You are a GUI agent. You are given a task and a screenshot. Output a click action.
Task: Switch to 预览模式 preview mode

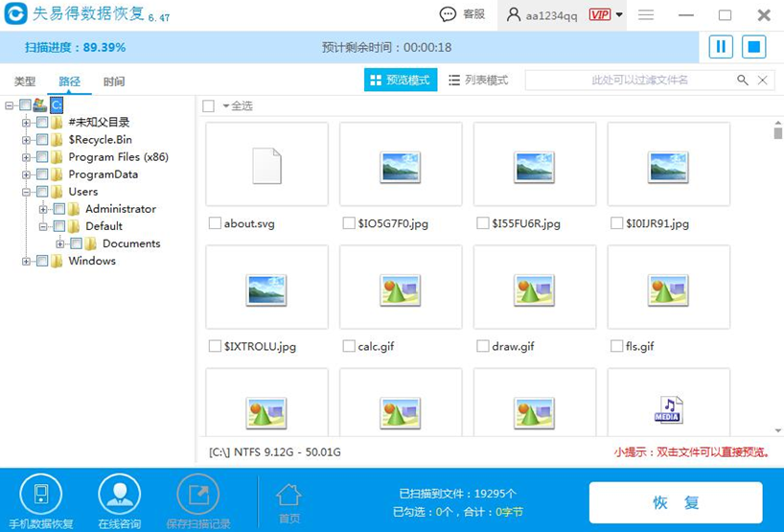click(x=401, y=80)
